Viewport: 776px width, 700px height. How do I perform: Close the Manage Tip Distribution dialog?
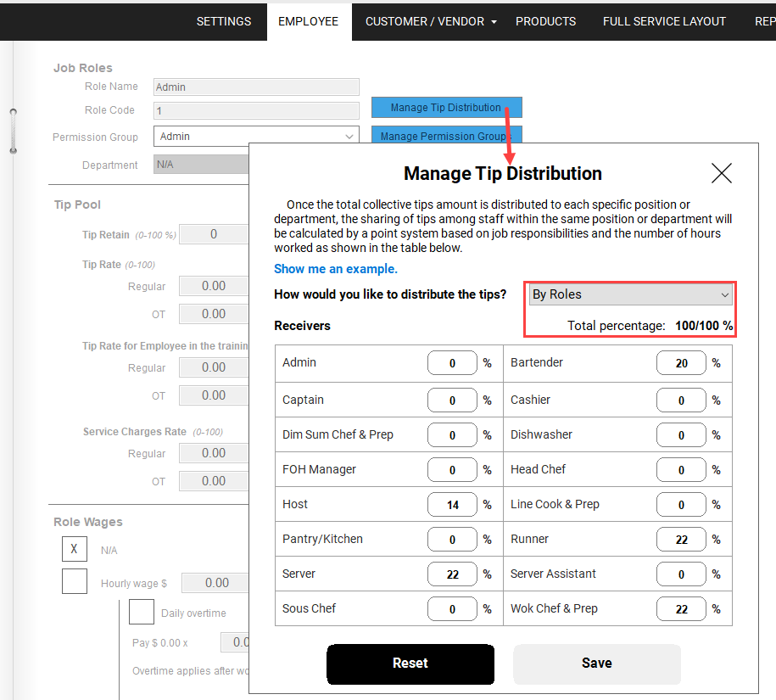pyautogui.click(x=721, y=174)
